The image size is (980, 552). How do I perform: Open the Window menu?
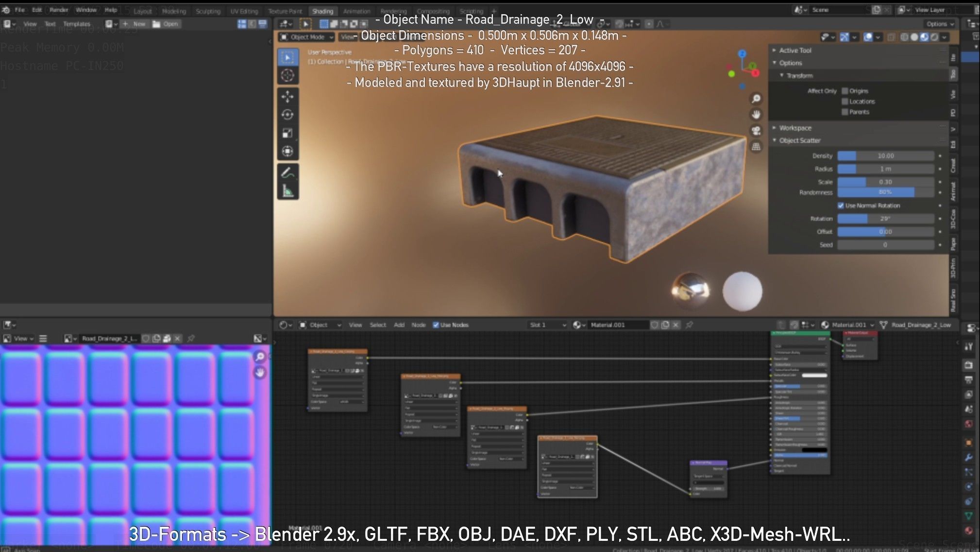86,10
